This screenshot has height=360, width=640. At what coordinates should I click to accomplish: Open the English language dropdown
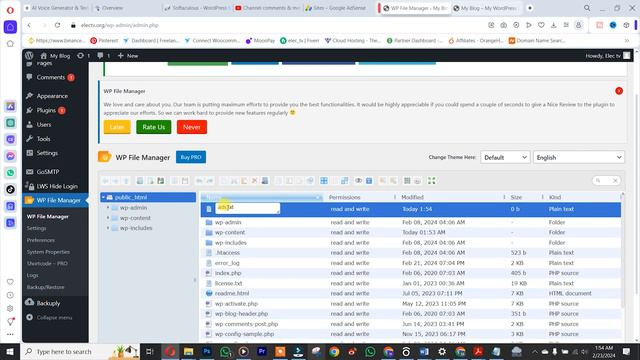click(579, 157)
